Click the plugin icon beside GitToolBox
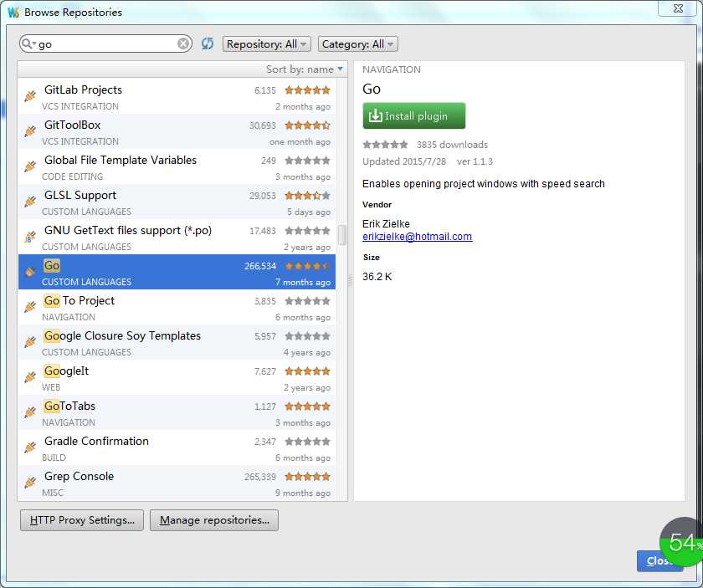The width and height of the screenshot is (703, 588). click(x=30, y=130)
